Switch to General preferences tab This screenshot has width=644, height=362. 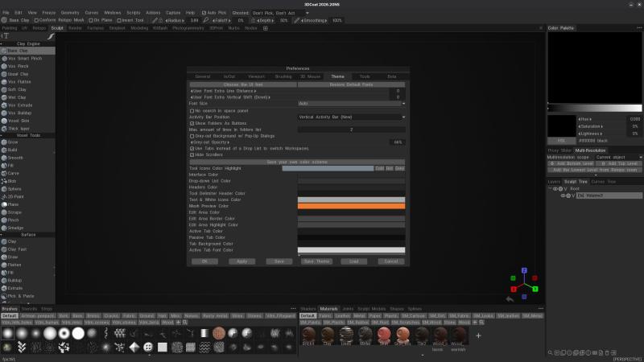click(203, 76)
